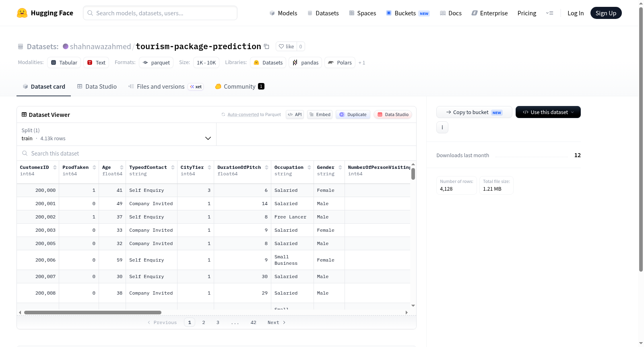Copy dataset name with copy icon
This screenshot has height=347, width=644.
tap(266, 46)
